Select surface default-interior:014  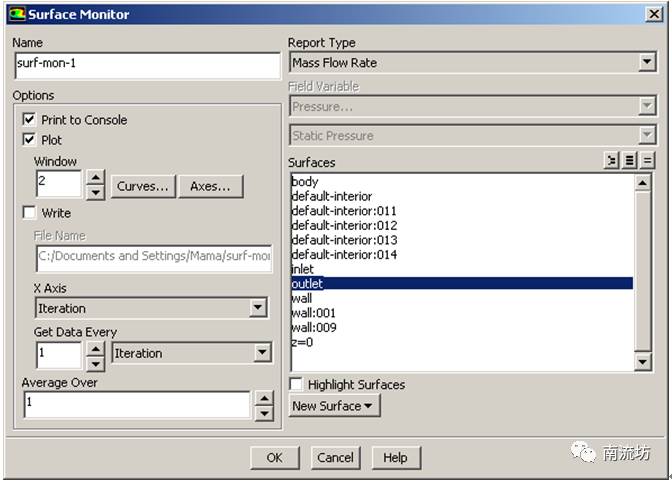[x=462, y=254]
